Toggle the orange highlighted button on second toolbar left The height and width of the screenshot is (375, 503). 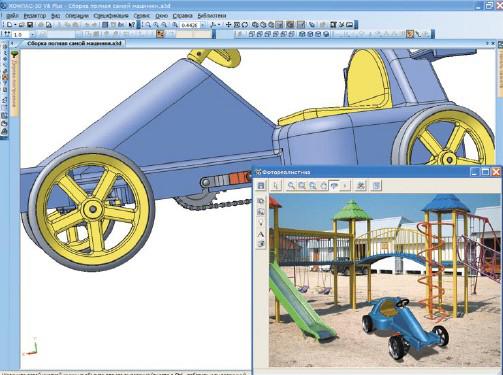(x=160, y=34)
